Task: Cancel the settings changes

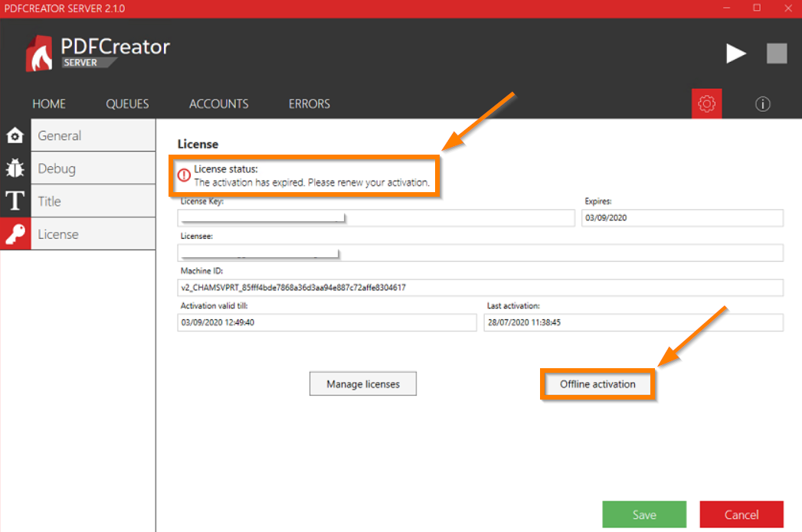Action: pyautogui.click(x=741, y=514)
